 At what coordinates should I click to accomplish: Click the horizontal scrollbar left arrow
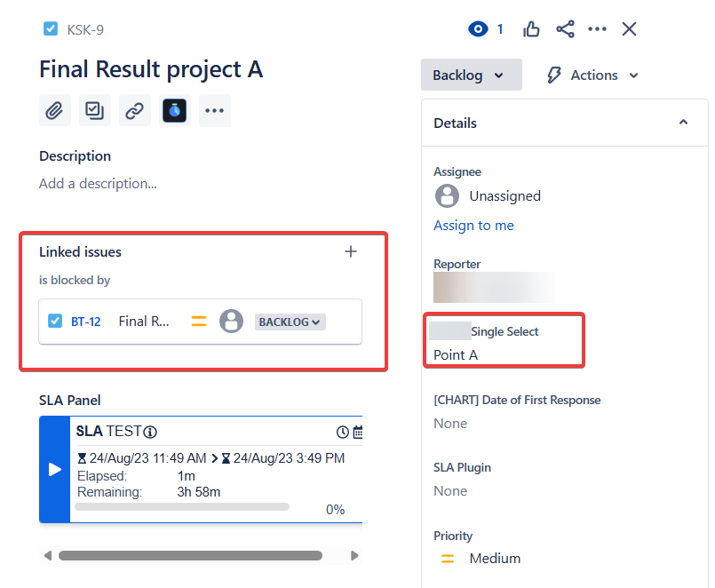pos(47,556)
